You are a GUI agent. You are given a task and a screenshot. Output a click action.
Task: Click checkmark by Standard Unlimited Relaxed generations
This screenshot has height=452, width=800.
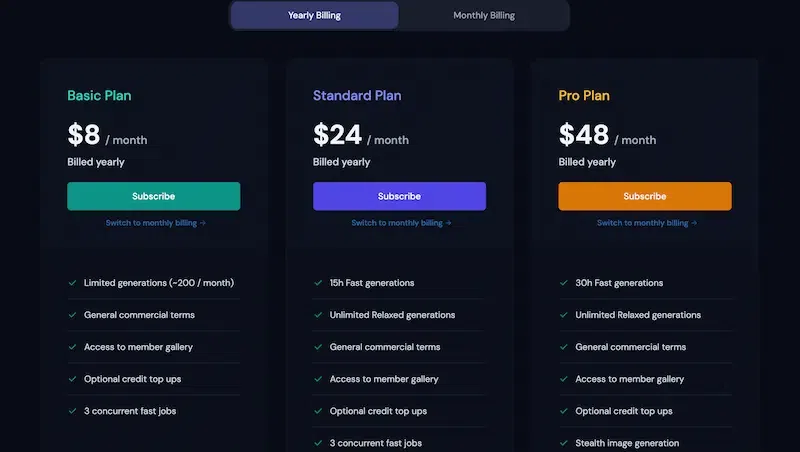coord(318,315)
